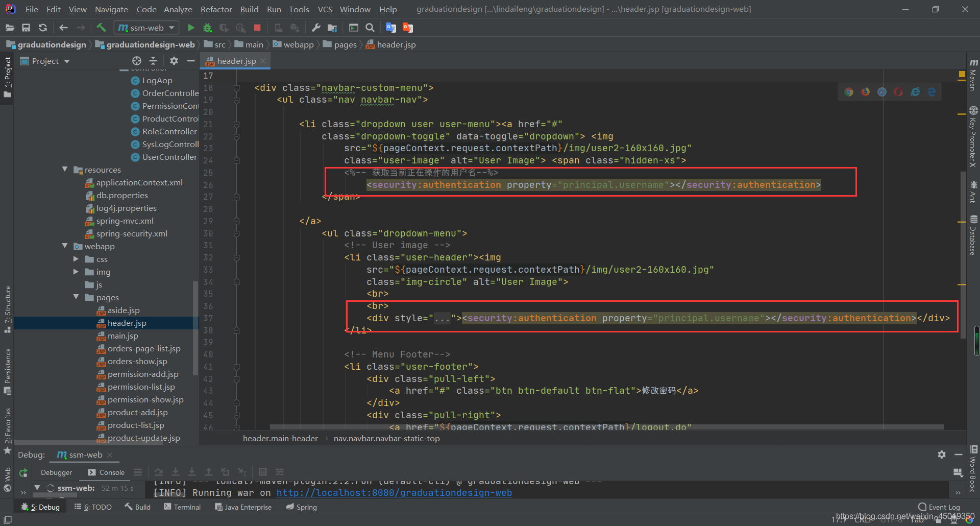Screen dimensions: 980x526
Task: Toggle the 1: Project side tab
Action: click(7, 78)
